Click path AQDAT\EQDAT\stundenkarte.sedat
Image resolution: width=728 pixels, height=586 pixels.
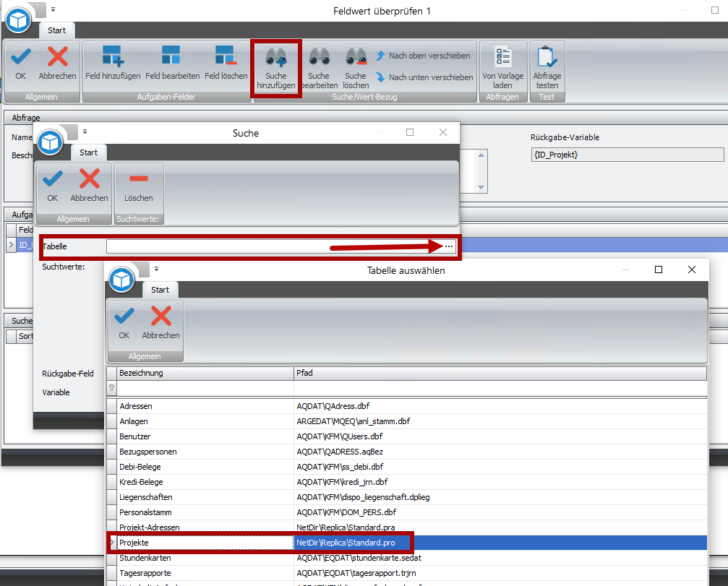[359, 558]
